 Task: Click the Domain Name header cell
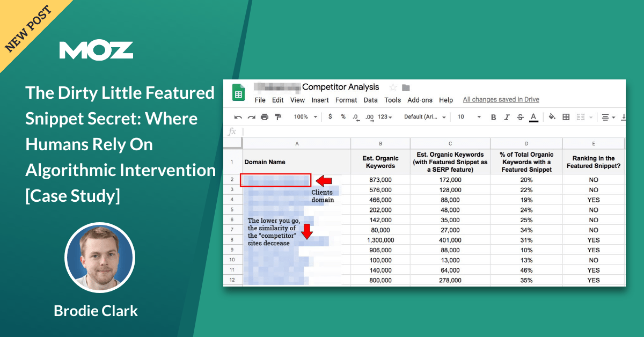coord(297,162)
